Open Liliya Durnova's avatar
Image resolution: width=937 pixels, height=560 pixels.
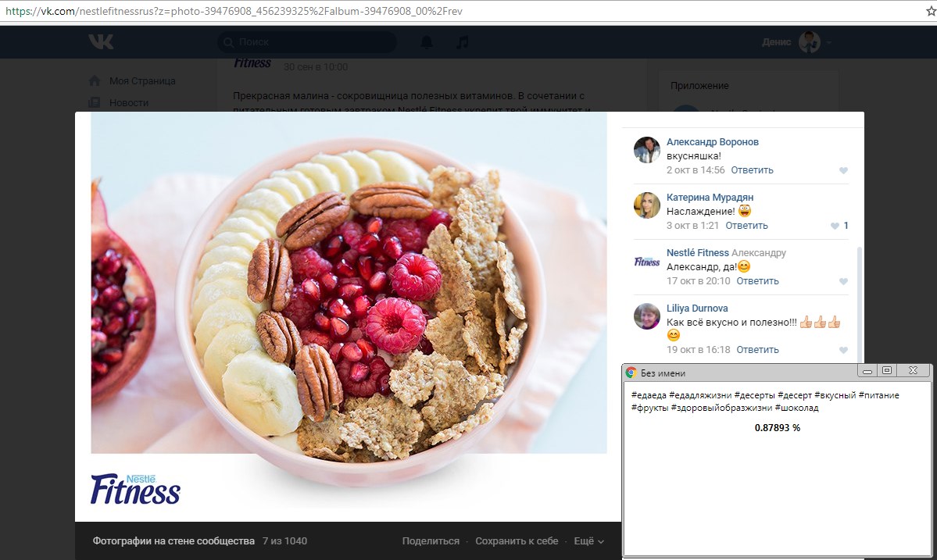(646, 316)
